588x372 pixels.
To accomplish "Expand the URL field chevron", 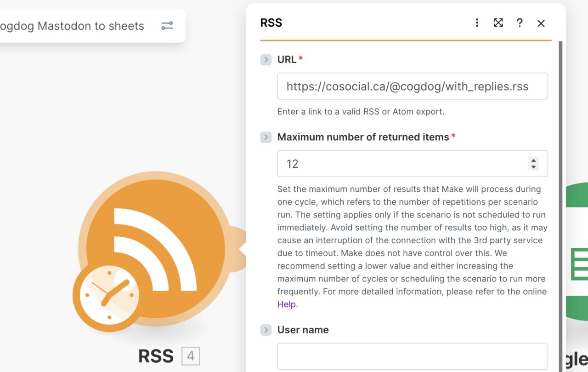I will pos(266,60).
